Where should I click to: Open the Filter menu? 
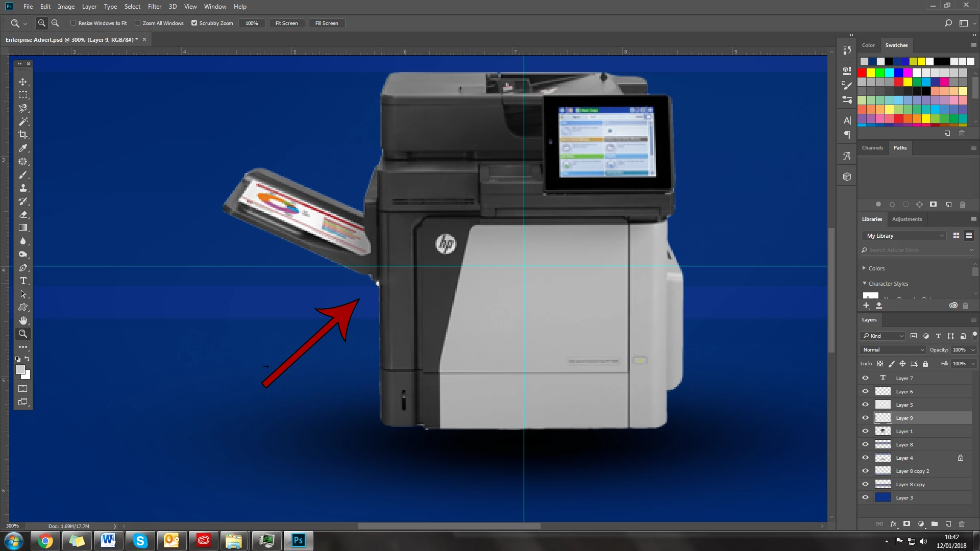click(x=154, y=7)
